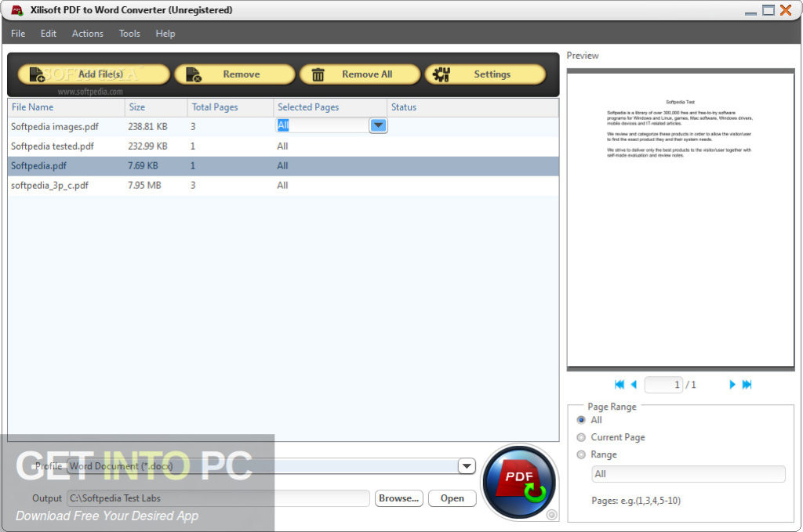Click the Open output folder button
The image size is (803, 532).
coord(452,498)
